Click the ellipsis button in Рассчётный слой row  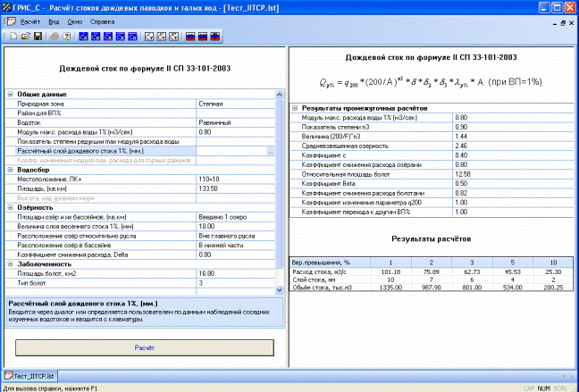pos(271,151)
